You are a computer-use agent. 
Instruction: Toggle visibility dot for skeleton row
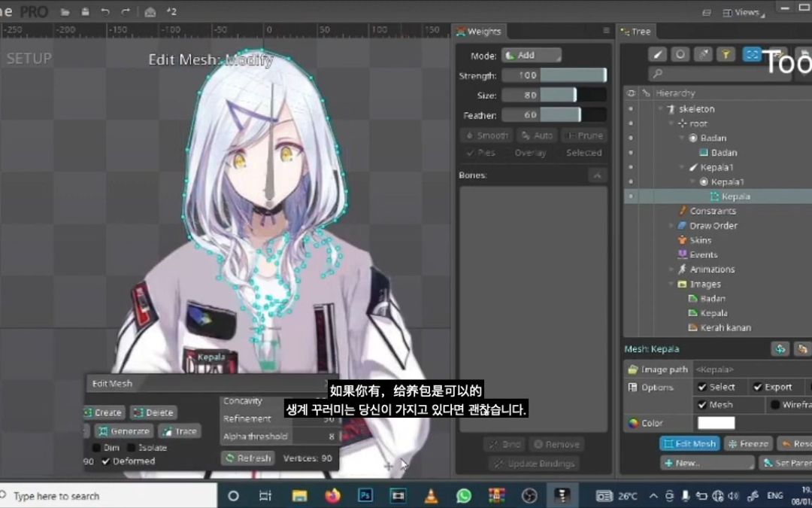pyautogui.click(x=631, y=109)
